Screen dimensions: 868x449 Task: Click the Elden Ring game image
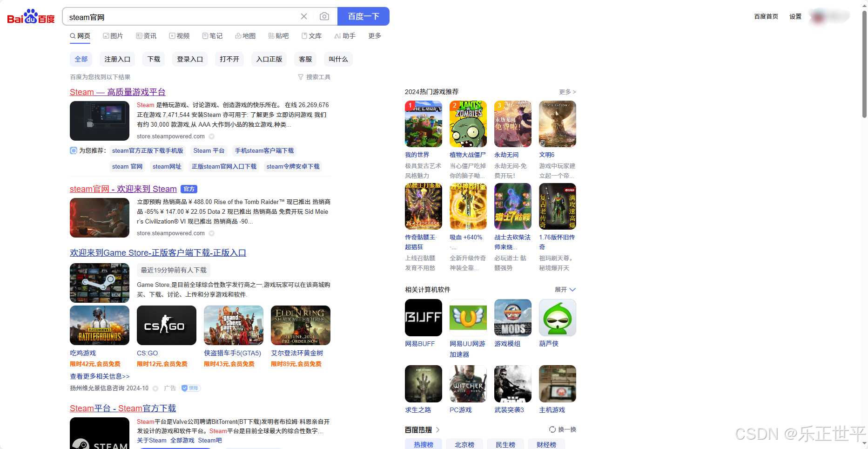click(x=301, y=325)
